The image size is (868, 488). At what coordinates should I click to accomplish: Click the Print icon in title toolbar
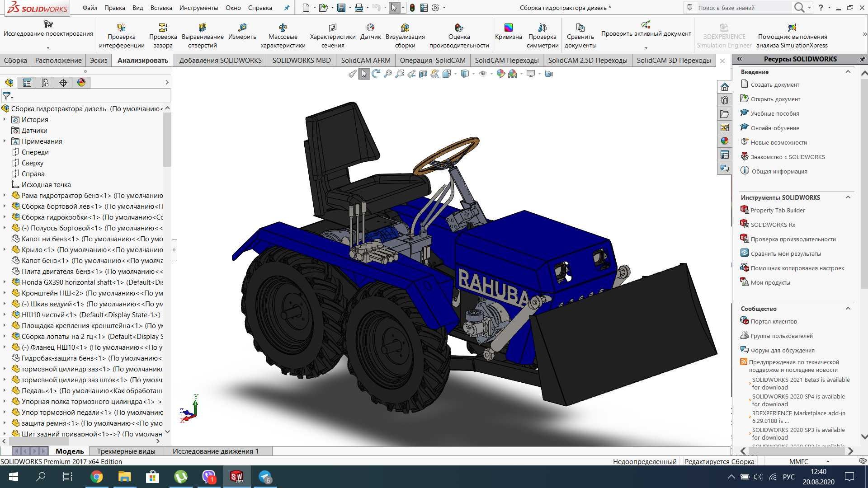point(359,8)
